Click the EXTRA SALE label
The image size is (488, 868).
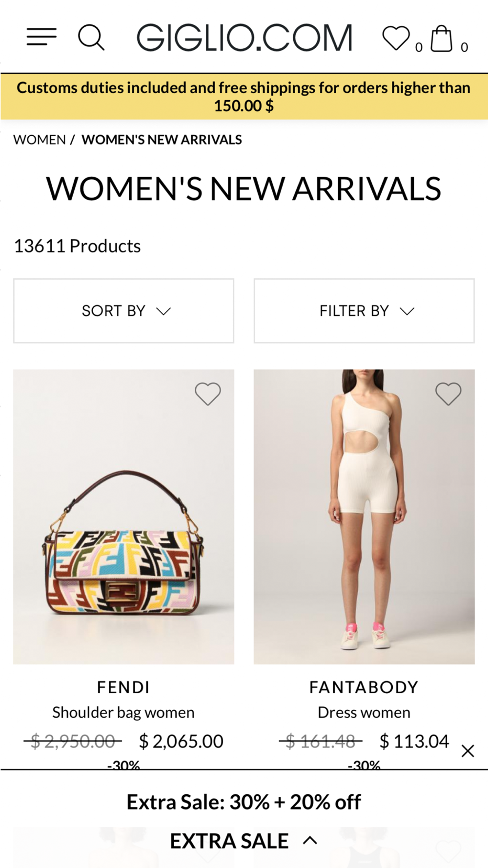[x=229, y=841]
